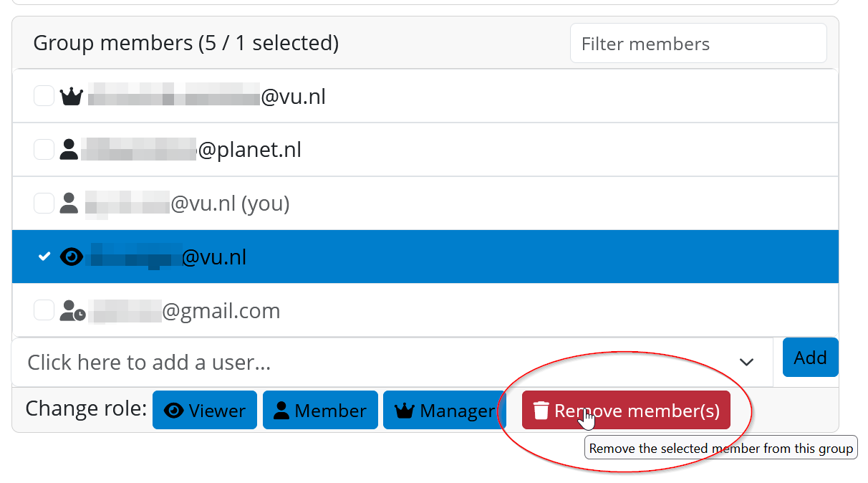The image size is (868, 483).
Task: Uncheck the selected viewer @vu.nl member
Action: coord(44,257)
